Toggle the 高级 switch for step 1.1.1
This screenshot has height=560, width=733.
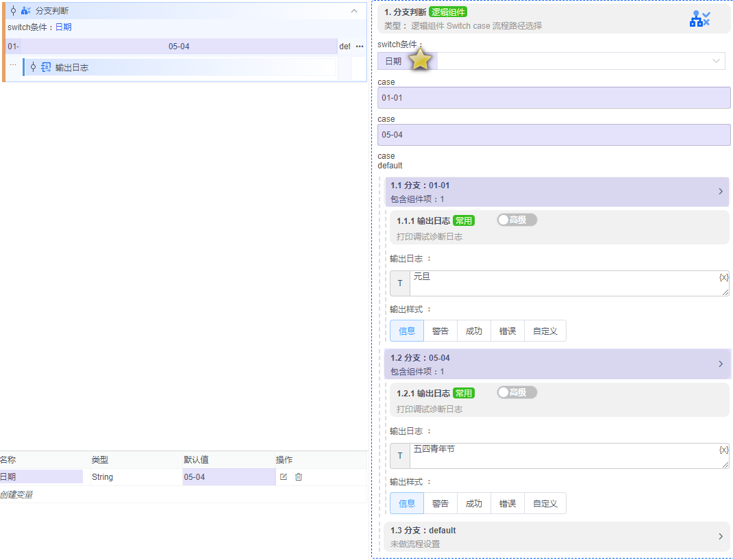(x=517, y=220)
